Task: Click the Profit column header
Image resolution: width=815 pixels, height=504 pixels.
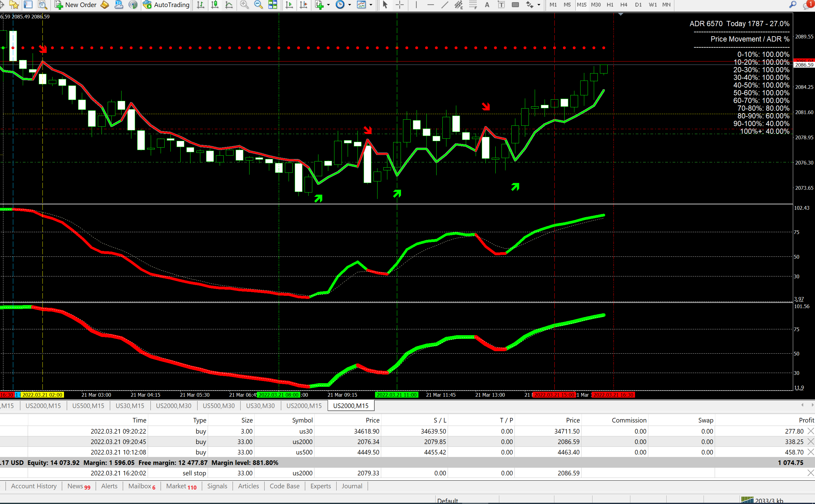Action: click(x=806, y=420)
